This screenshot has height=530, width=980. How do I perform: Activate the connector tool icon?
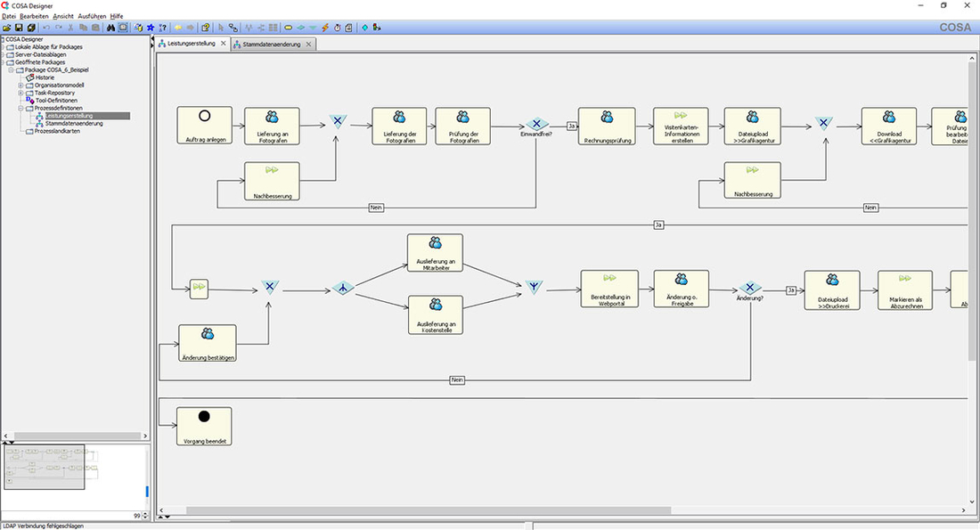coord(233,28)
